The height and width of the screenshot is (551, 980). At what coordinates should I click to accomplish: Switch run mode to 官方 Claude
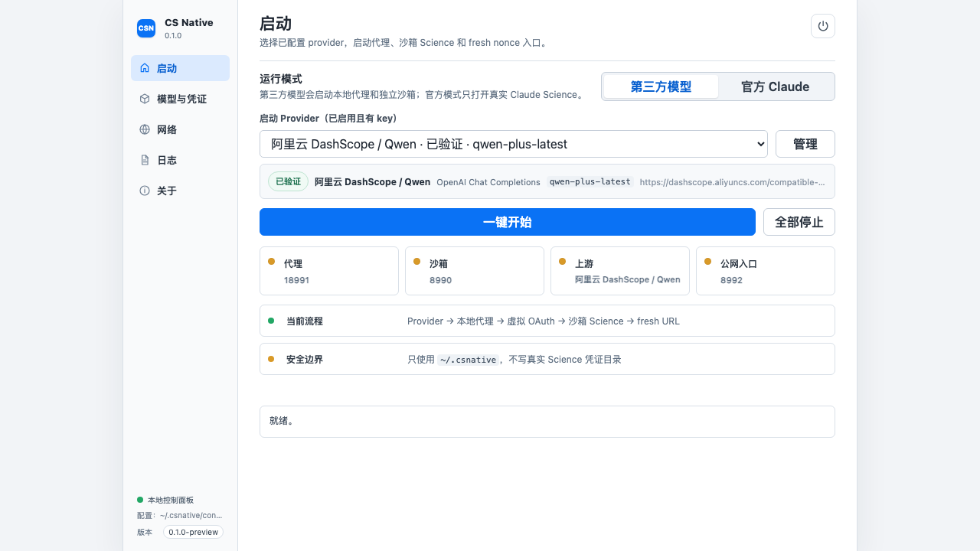click(x=775, y=86)
